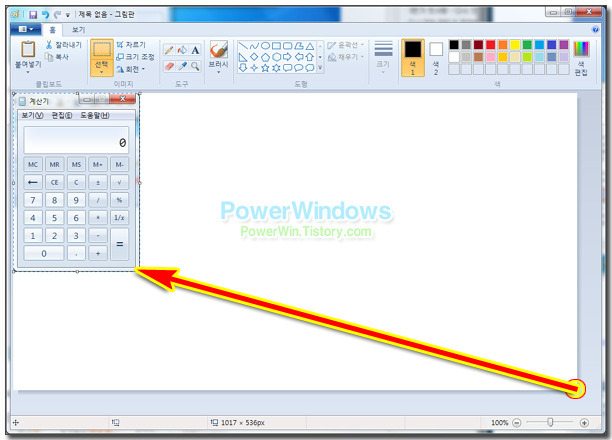Open the blue Paint file menu button
612x440 pixels.
pyautogui.click(x=26, y=29)
